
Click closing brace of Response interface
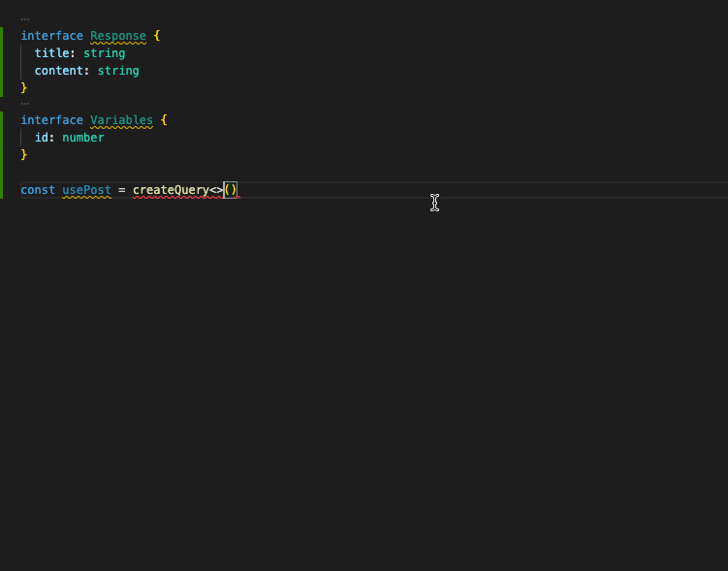tap(24, 88)
